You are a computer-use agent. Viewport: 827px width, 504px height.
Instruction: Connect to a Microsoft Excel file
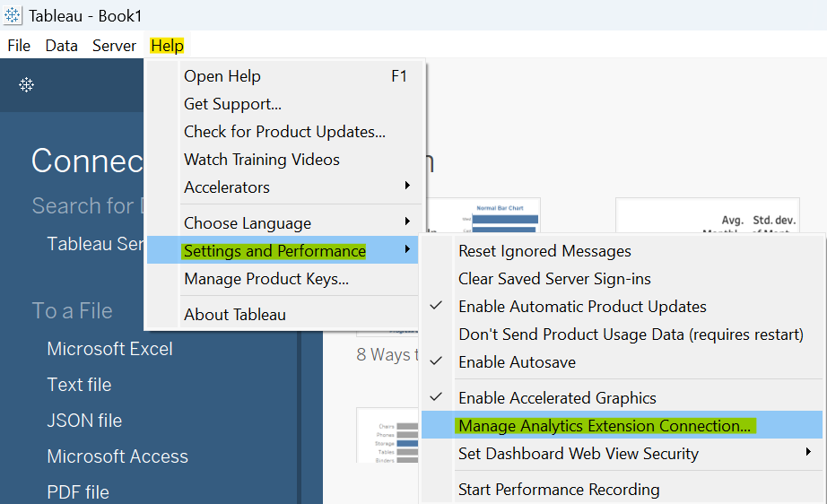(109, 349)
